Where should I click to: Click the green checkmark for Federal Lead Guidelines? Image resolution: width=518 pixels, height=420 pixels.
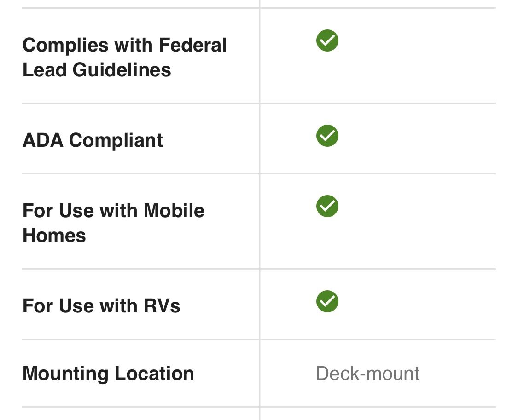pos(327,40)
